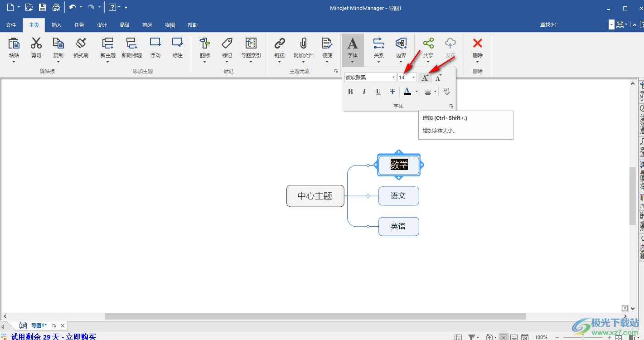
Task: Open the Undo history dropdown arrow
Action: pos(81,7)
